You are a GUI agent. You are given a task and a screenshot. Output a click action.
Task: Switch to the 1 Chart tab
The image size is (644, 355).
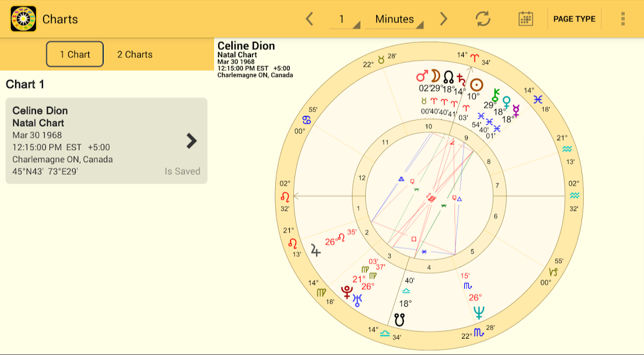pyautogui.click(x=75, y=55)
